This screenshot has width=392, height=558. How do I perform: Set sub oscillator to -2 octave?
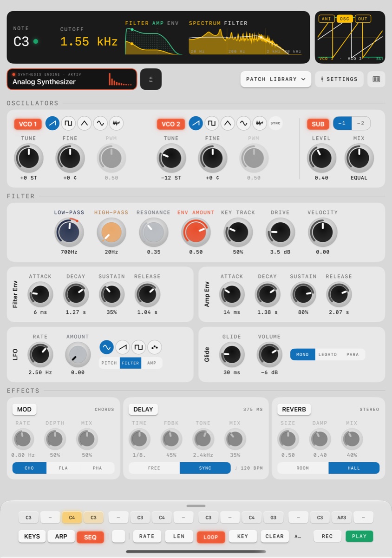click(361, 123)
